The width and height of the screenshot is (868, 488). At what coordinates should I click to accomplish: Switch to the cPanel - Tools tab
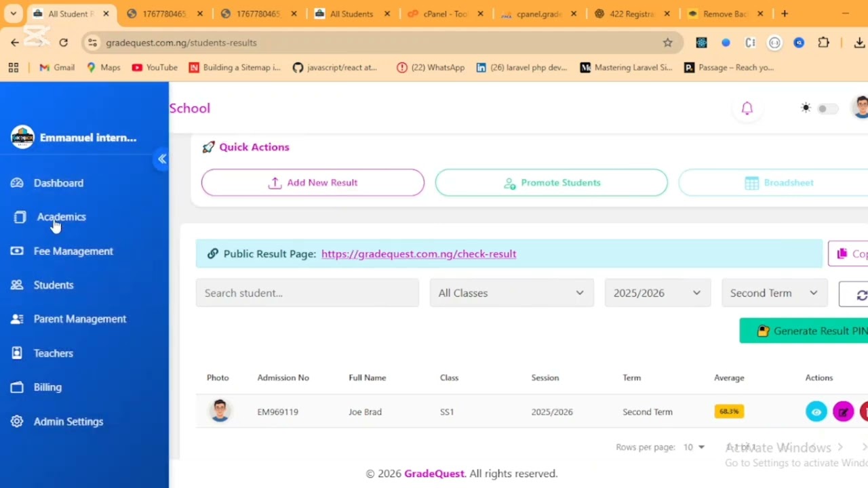pos(445,14)
